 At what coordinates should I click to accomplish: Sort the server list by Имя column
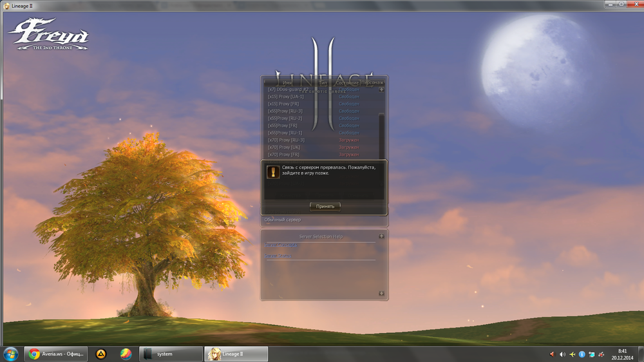287,82
